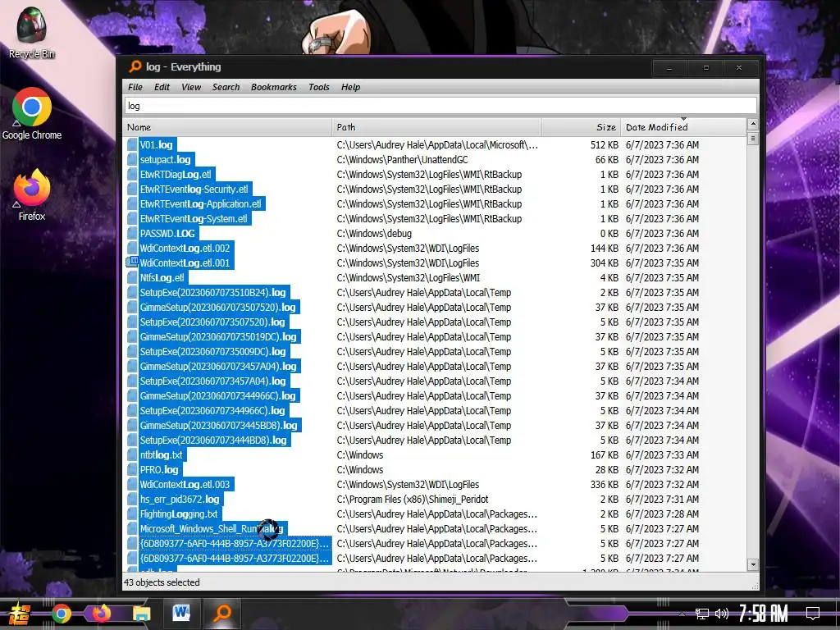Launch Firefox from the taskbar
The height and width of the screenshot is (630, 840).
coord(101,613)
